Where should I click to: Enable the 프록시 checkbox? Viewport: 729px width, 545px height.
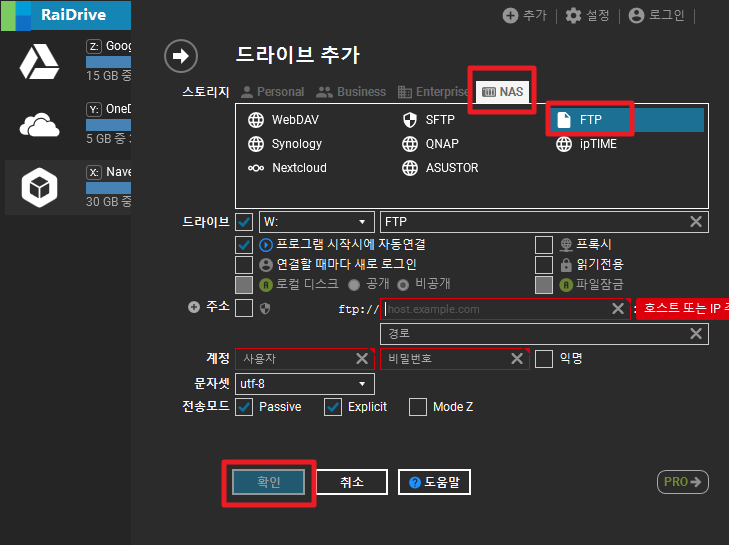pyautogui.click(x=544, y=245)
